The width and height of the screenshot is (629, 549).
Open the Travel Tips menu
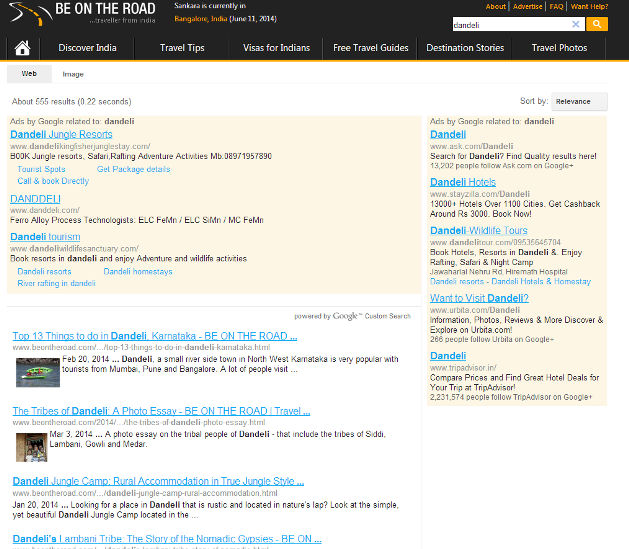pyautogui.click(x=182, y=48)
